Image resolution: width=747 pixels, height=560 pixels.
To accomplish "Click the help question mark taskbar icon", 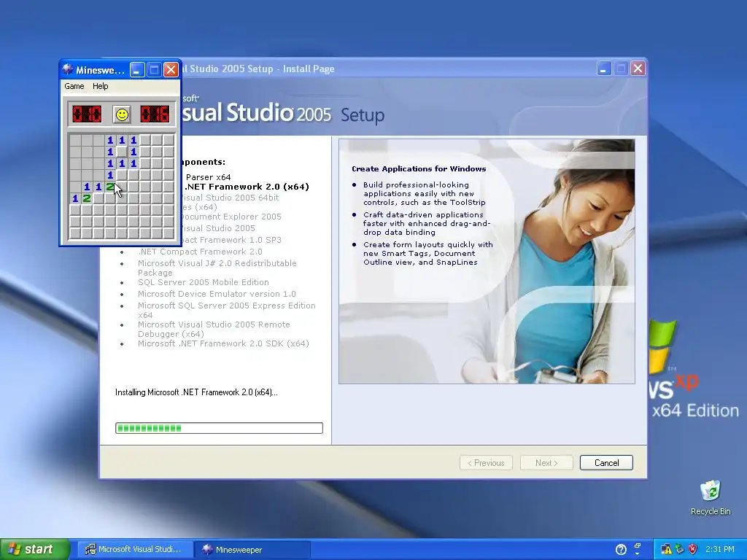I will coord(621,550).
